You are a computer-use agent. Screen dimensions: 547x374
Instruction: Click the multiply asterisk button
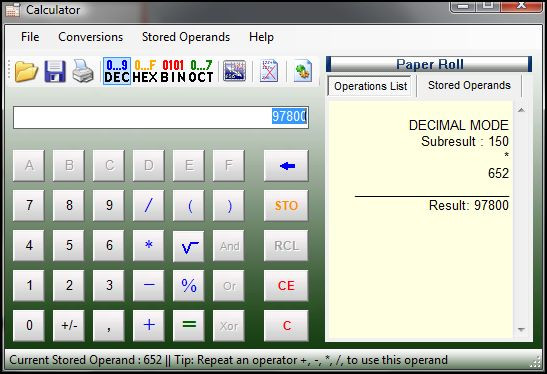(x=148, y=246)
